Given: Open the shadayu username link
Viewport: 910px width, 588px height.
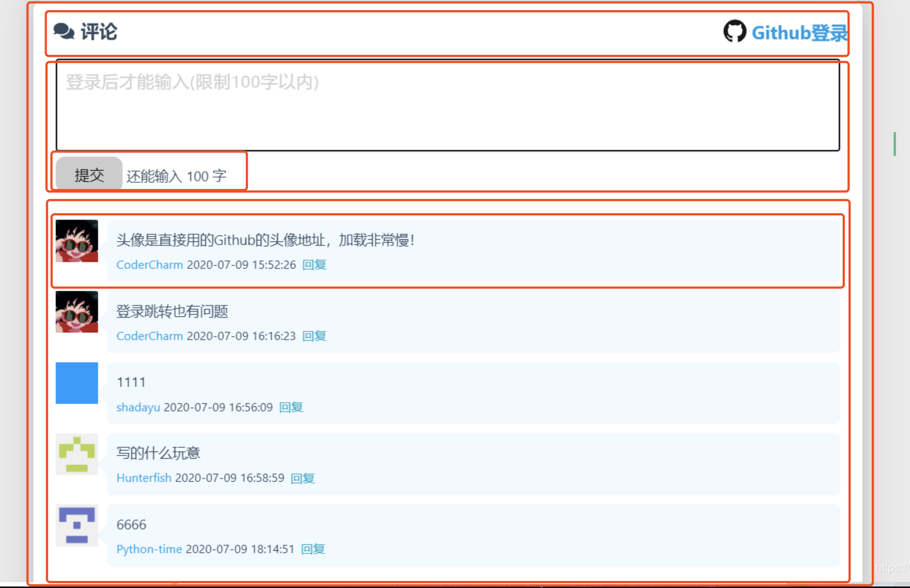Looking at the screenshot, I should click(138, 407).
